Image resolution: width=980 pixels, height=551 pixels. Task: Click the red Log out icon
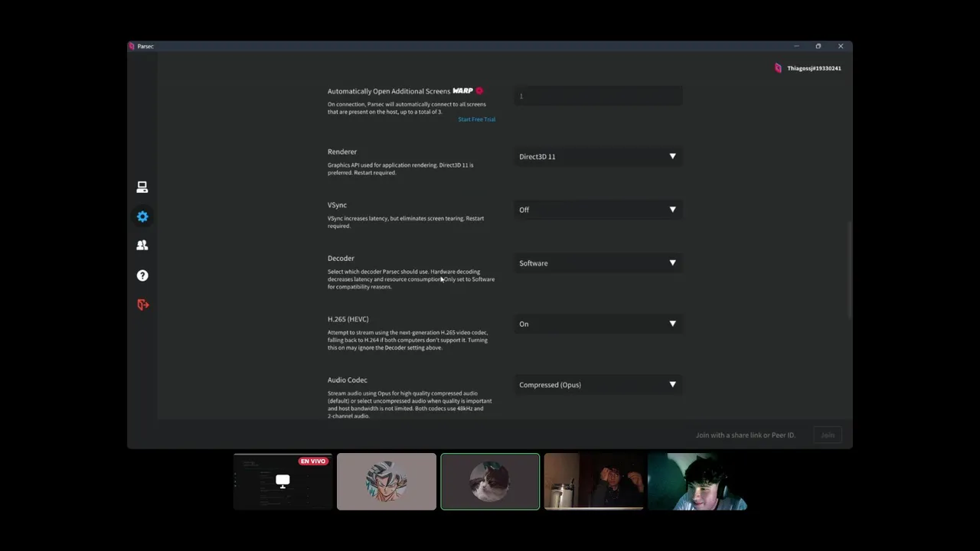click(x=142, y=305)
